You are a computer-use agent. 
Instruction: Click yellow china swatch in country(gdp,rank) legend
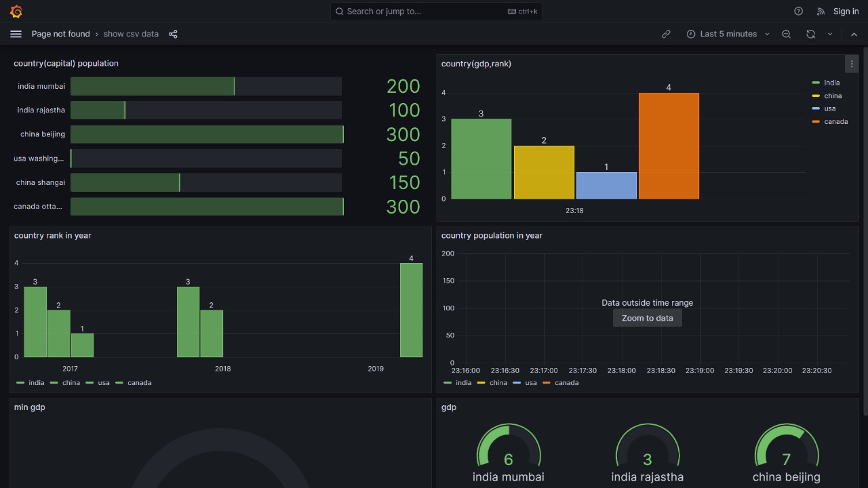point(816,96)
